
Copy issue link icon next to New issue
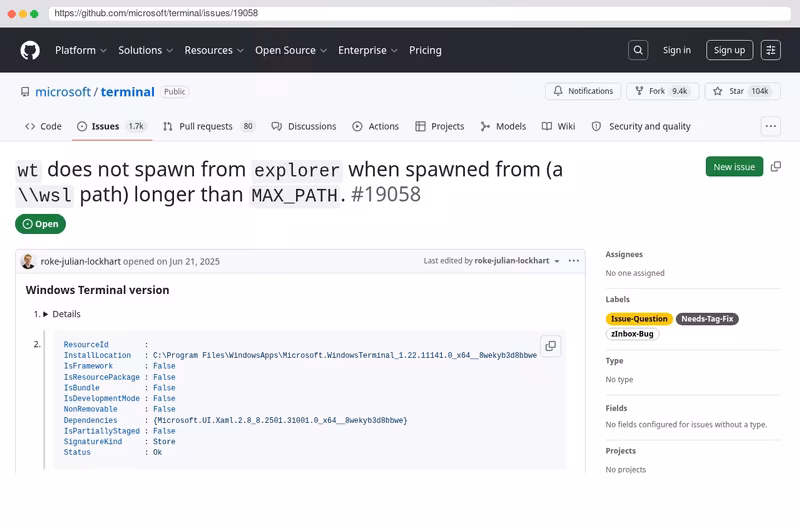click(x=776, y=167)
